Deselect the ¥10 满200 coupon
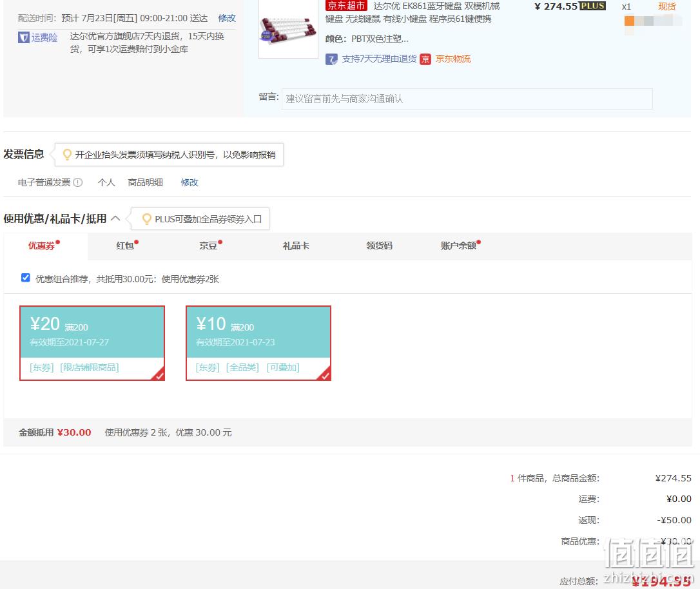This screenshot has height=589, width=700. pyautogui.click(x=258, y=343)
